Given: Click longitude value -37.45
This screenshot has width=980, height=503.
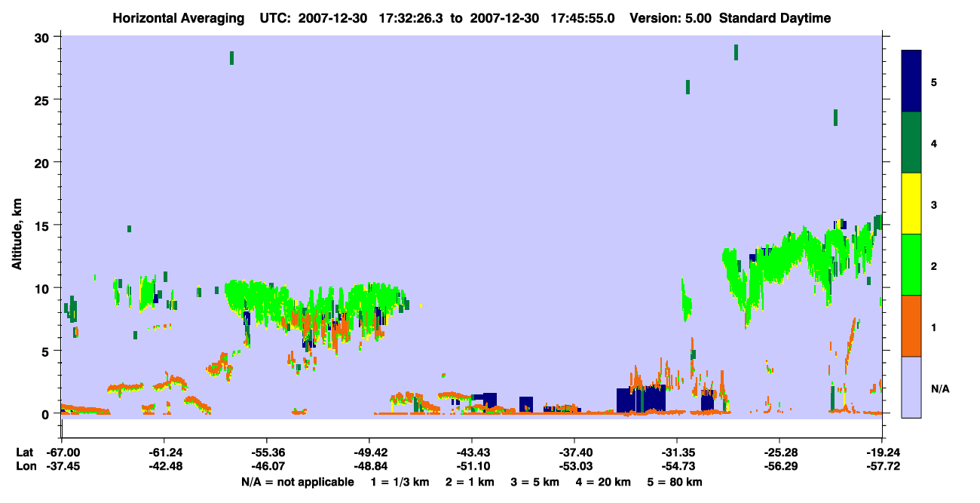Looking at the screenshot, I should pos(62,466).
